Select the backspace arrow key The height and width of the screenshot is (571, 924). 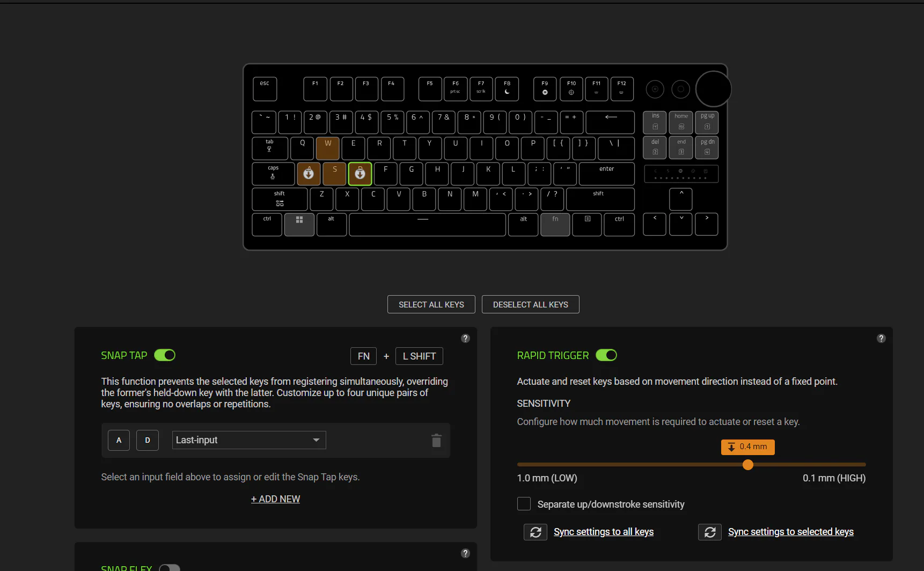point(610,122)
